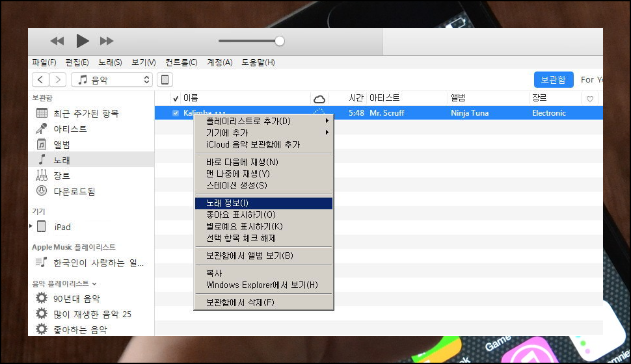Choose 선택 항목 체크 해제
This screenshot has width=631, height=364.
[x=263, y=238]
